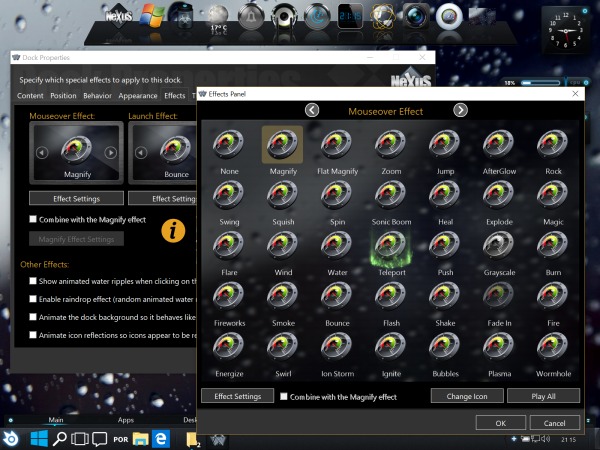Image resolution: width=600 pixels, height=450 pixels.
Task: Click the orange info icon
Action: click(174, 230)
